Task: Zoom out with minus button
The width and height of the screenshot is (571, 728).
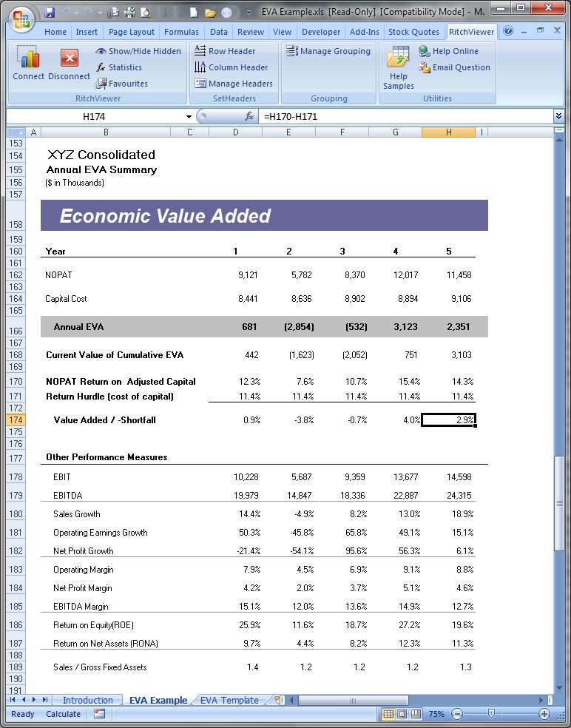Action: (457, 714)
